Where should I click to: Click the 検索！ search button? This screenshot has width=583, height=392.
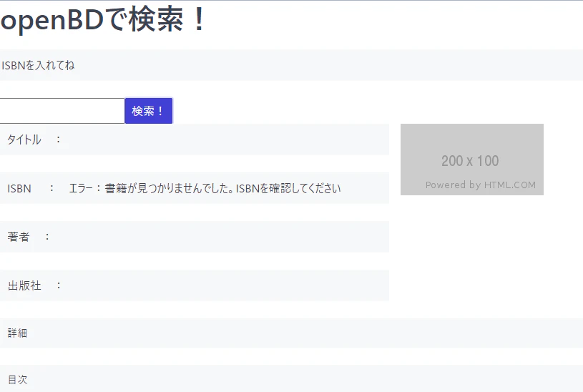[148, 111]
